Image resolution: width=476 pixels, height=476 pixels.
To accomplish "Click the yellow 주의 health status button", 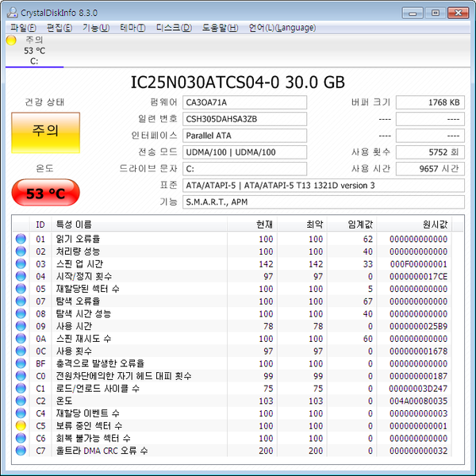I will 45,132.
